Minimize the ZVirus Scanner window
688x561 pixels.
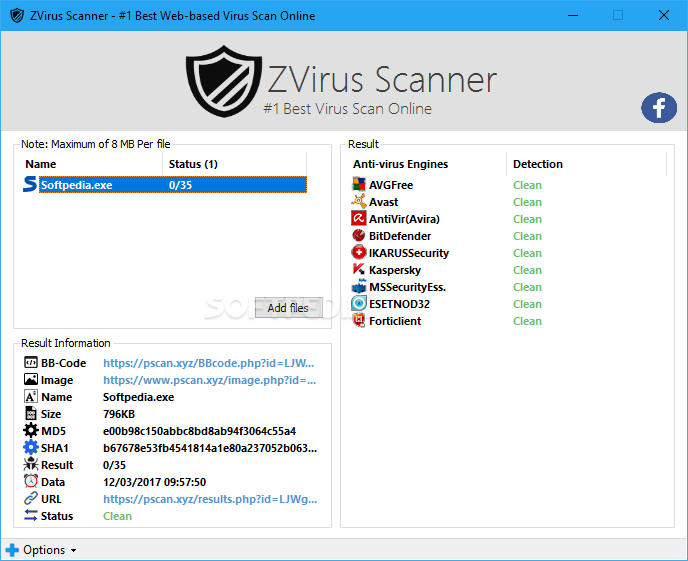point(573,15)
